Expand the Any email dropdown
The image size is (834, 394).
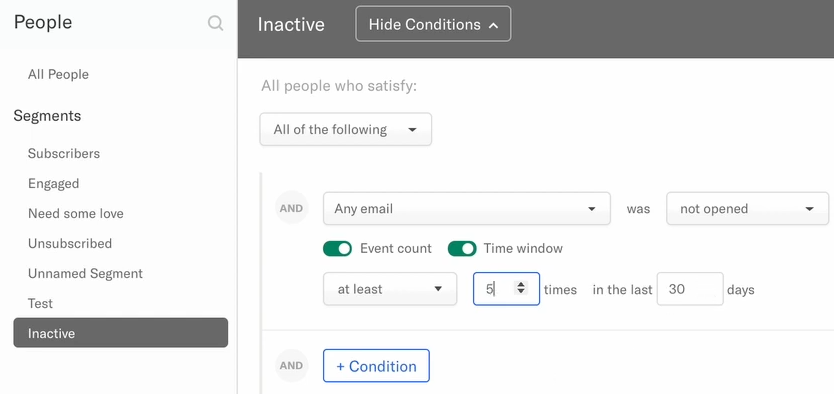(x=466, y=208)
